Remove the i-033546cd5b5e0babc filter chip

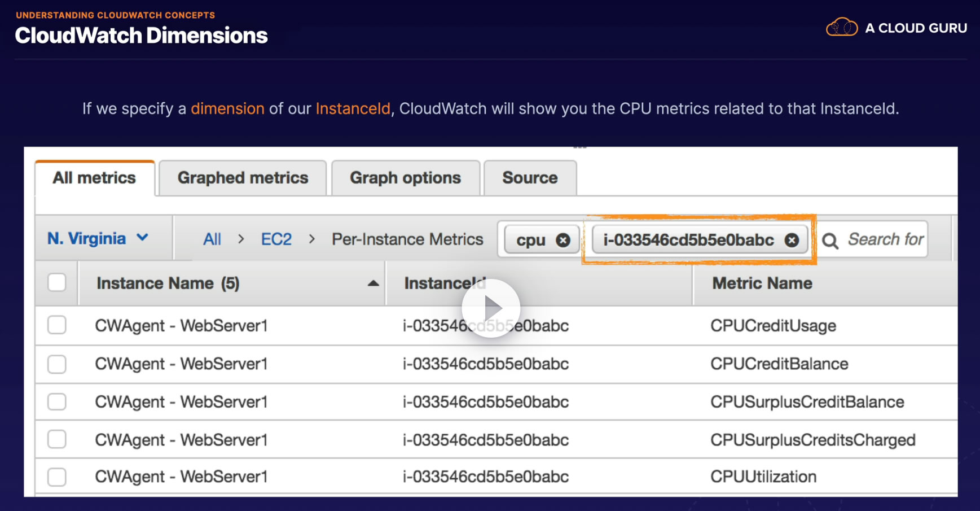792,240
